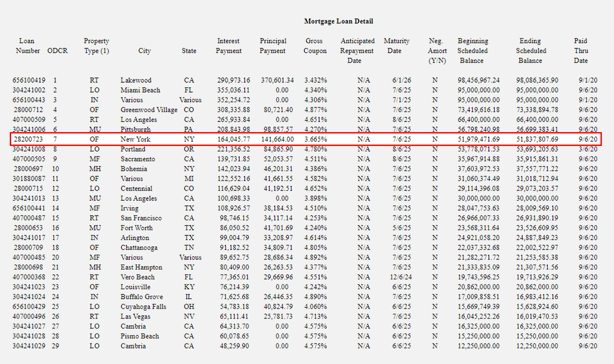Click principal payment 141,664.00
614x364 pixels.
(277, 139)
